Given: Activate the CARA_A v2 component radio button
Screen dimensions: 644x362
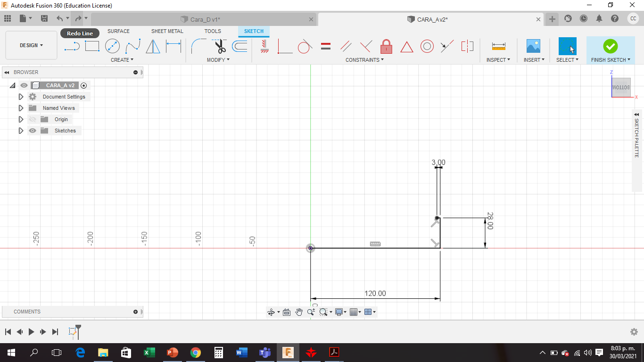Looking at the screenshot, I should (84, 85).
